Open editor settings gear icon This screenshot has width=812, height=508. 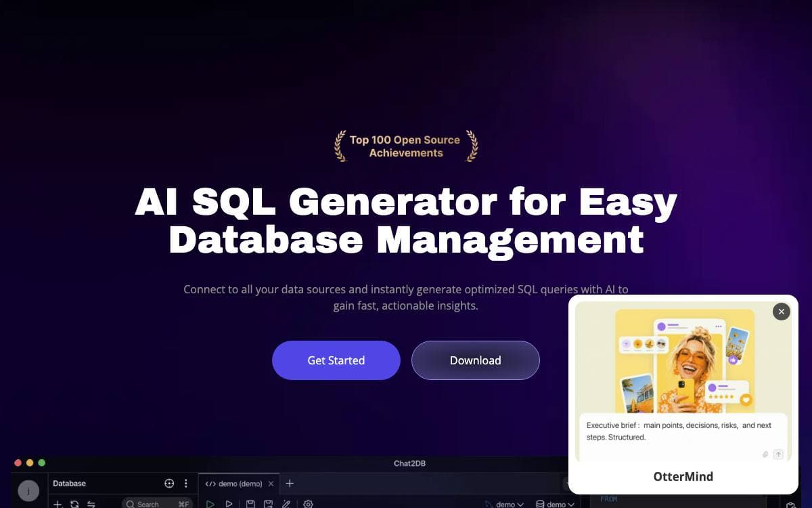click(309, 504)
